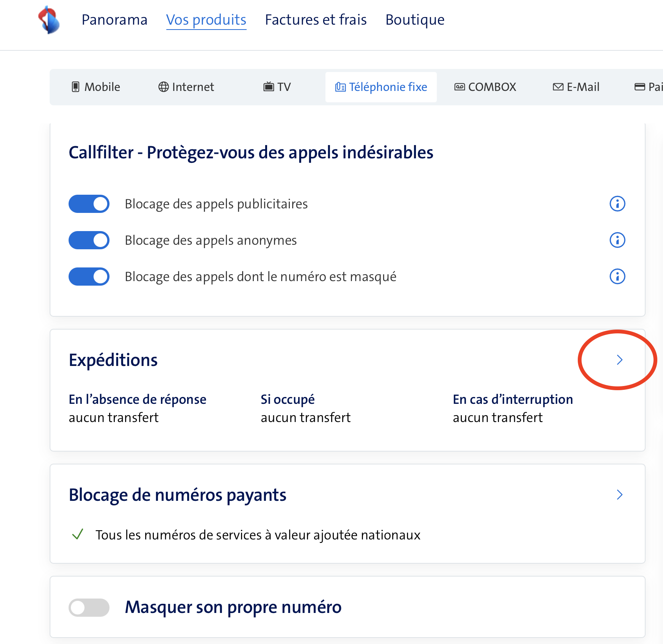Show info for Blocage des appels anonymes

point(617,240)
